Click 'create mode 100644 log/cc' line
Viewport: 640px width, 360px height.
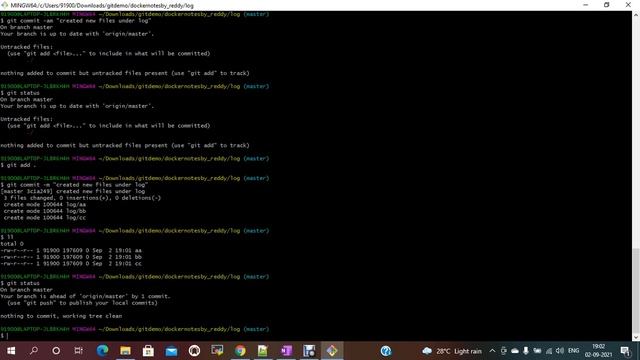click(x=44, y=218)
